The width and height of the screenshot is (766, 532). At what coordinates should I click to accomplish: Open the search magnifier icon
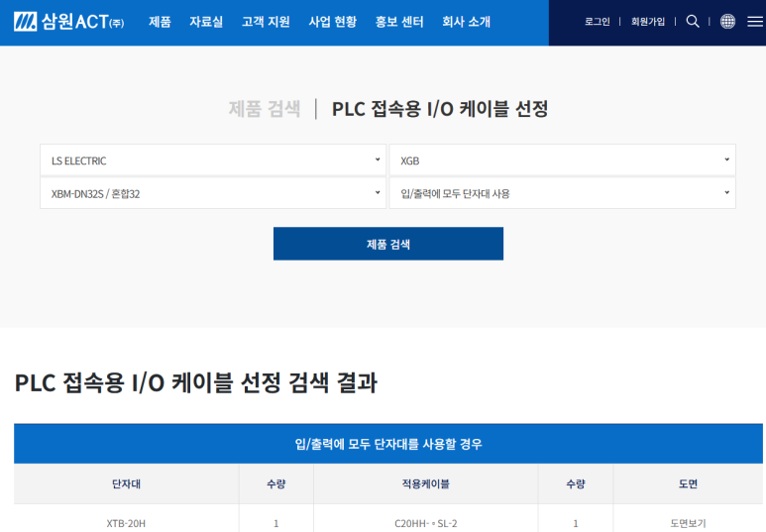[693, 21]
